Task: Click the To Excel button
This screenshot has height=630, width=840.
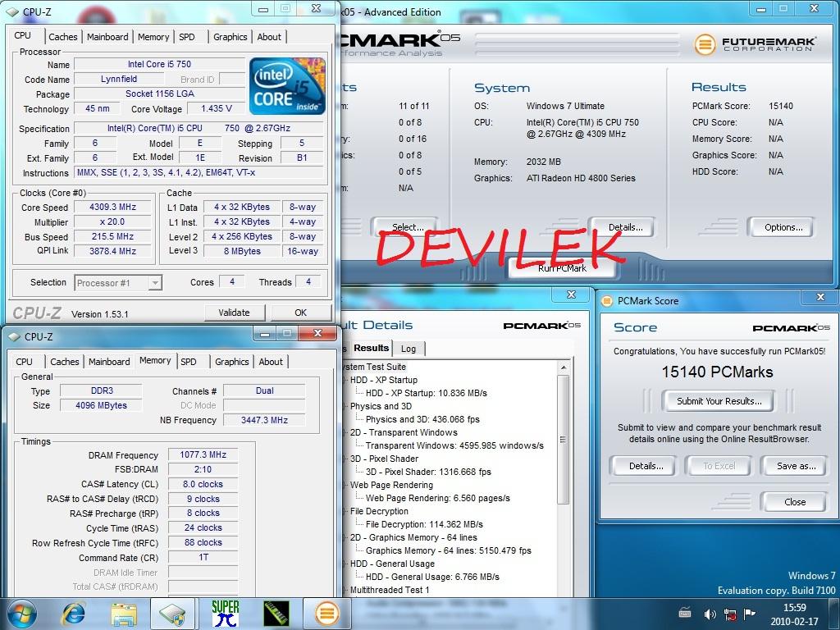Action: 719,466
